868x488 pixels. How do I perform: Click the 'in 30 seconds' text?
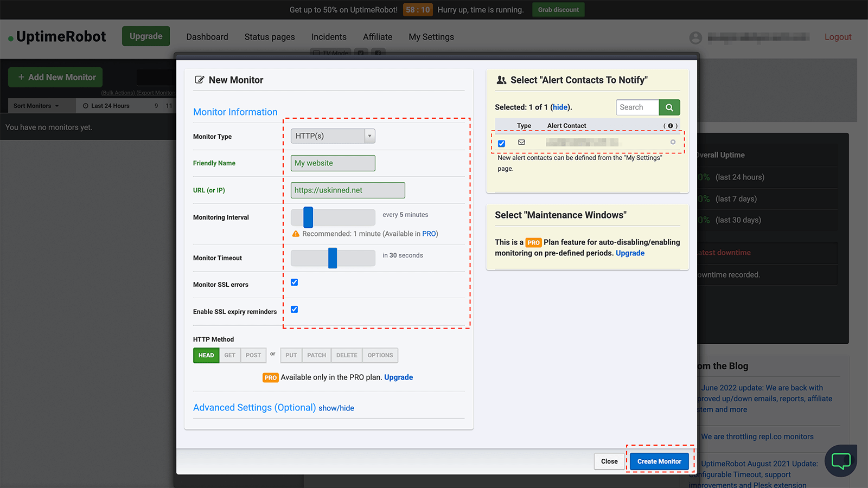click(x=403, y=255)
